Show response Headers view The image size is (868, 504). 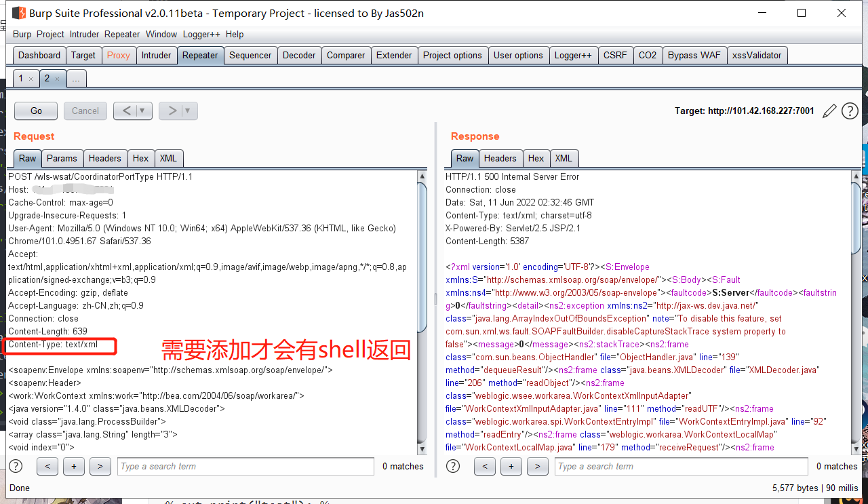[x=500, y=158]
